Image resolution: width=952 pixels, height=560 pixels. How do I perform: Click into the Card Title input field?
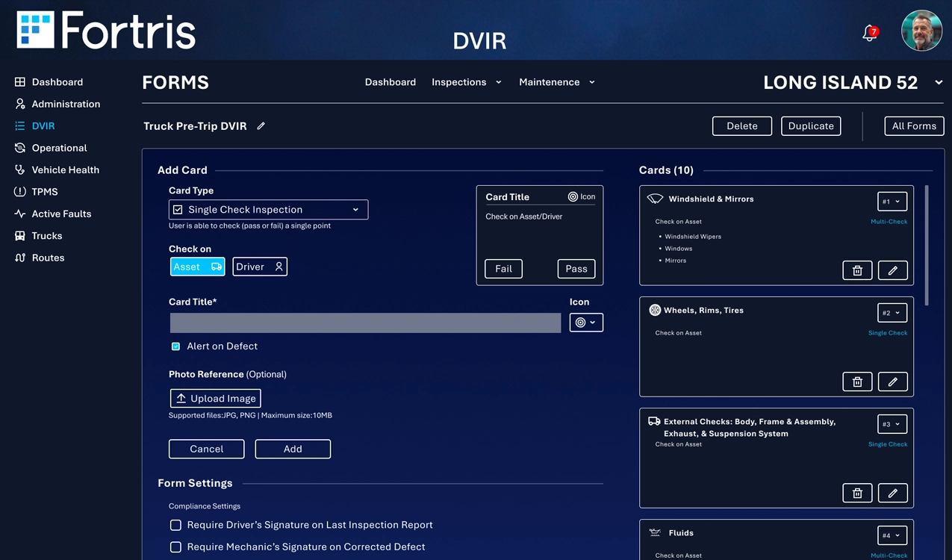click(x=365, y=323)
